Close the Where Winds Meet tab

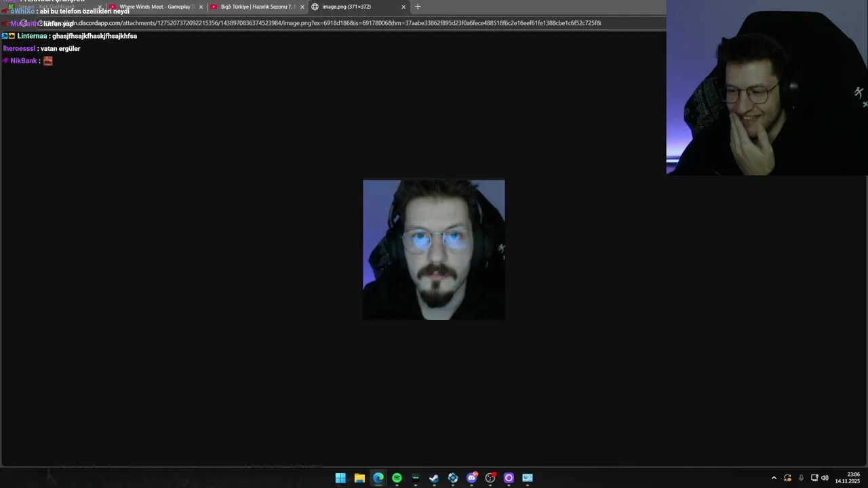click(201, 7)
